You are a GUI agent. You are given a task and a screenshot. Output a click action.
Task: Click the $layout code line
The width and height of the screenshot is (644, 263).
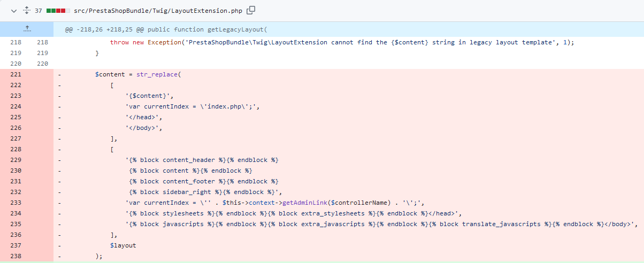click(x=123, y=246)
